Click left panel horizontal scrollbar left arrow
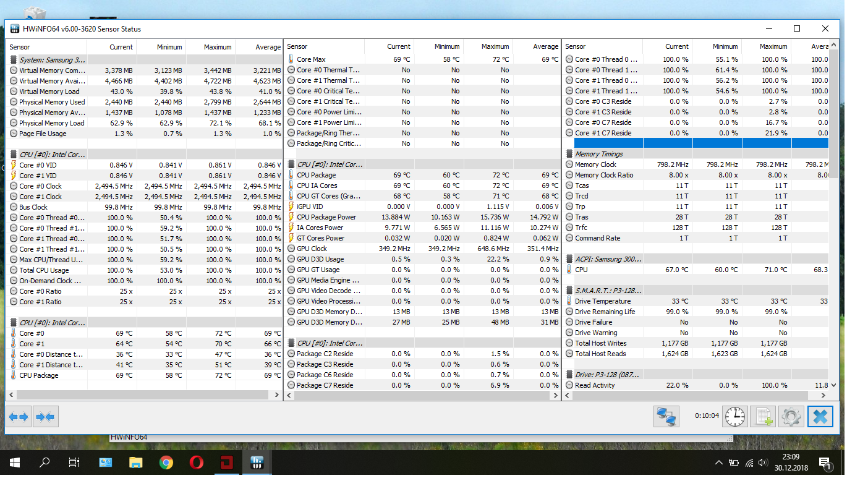 click(12, 394)
